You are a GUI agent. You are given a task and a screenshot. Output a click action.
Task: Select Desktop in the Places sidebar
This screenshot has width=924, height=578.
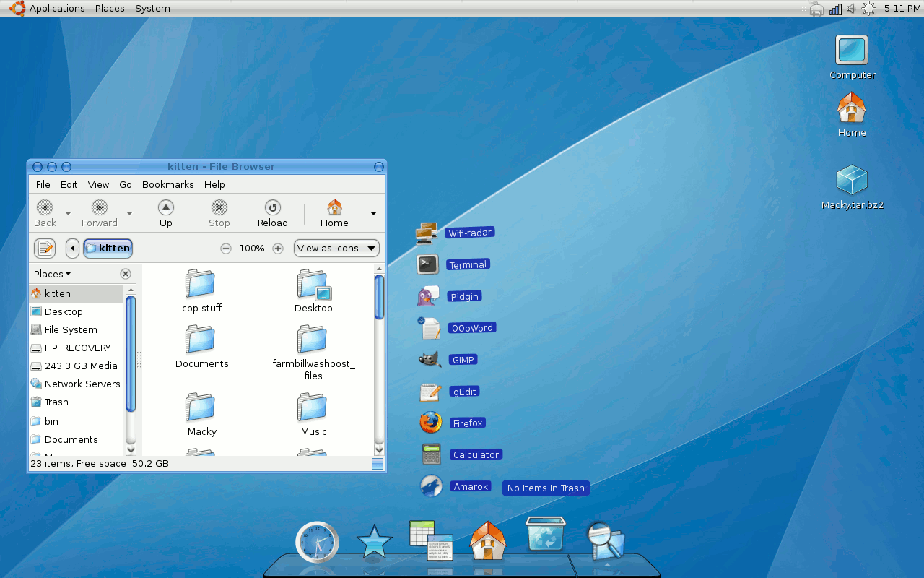coord(77,311)
